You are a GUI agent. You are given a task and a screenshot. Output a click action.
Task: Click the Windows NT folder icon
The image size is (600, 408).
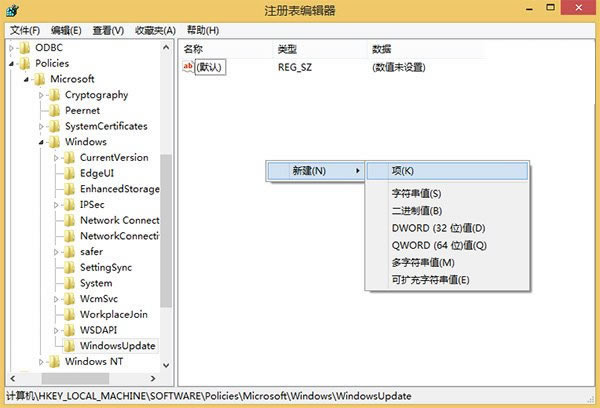(54, 362)
